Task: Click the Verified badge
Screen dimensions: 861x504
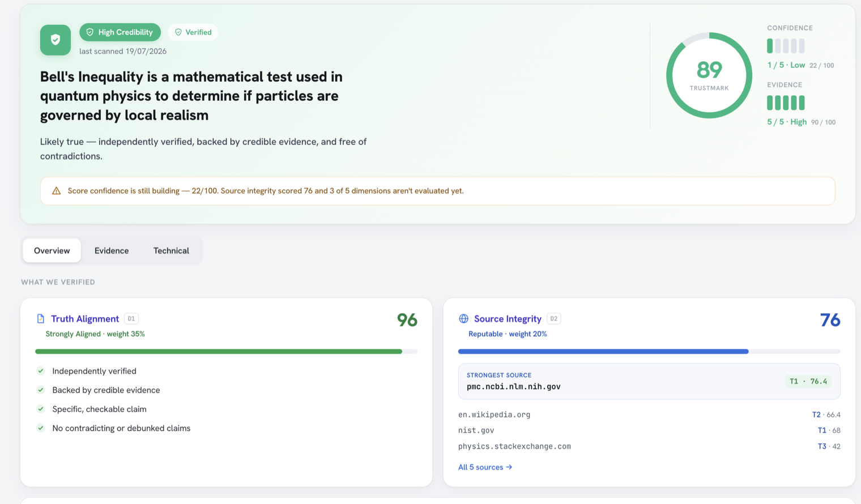Action: 193,32
